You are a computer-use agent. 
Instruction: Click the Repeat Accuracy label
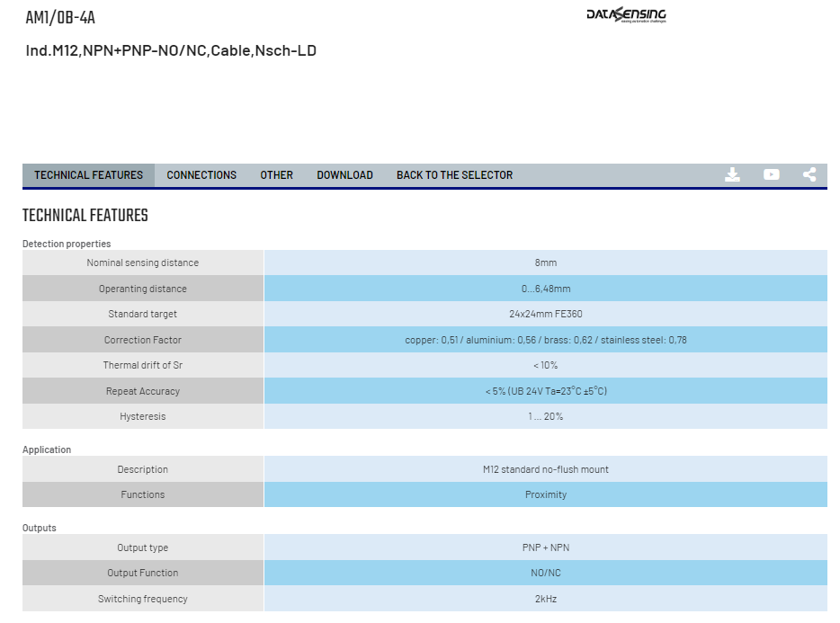tap(142, 390)
